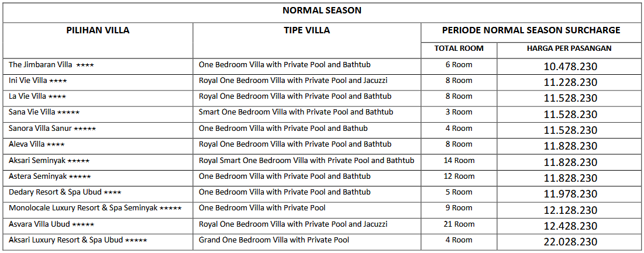Click Dedary Resort & Spa Ubud cell
The image size is (644, 253).
(65, 192)
